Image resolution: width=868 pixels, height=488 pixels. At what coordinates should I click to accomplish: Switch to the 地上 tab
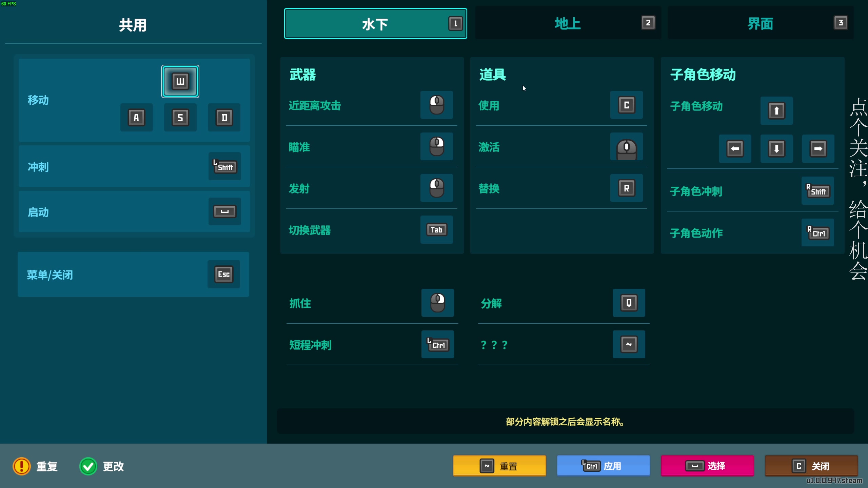point(568,23)
